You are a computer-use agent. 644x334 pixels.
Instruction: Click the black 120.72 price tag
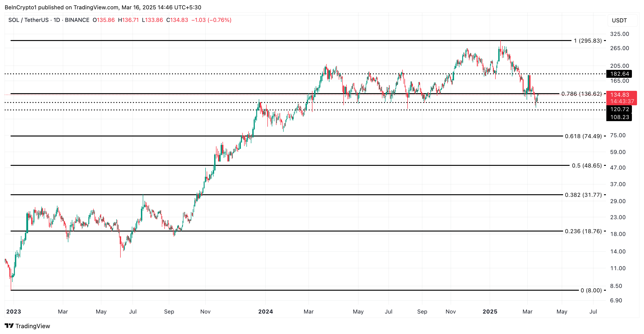[x=620, y=109]
